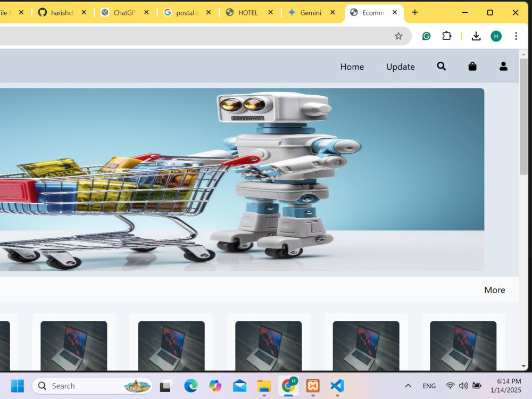The height and width of the screenshot is (399, 532).
Task: Go to the Update nav link
Action: point(401,67)
